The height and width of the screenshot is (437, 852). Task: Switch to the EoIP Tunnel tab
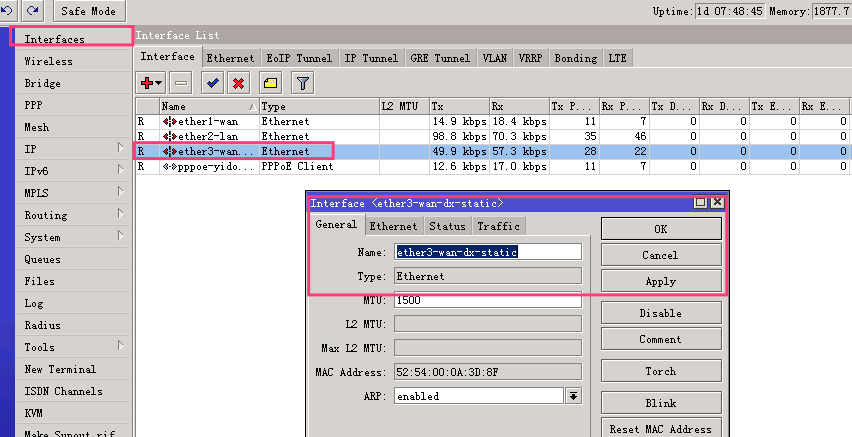tap(299, 58)
